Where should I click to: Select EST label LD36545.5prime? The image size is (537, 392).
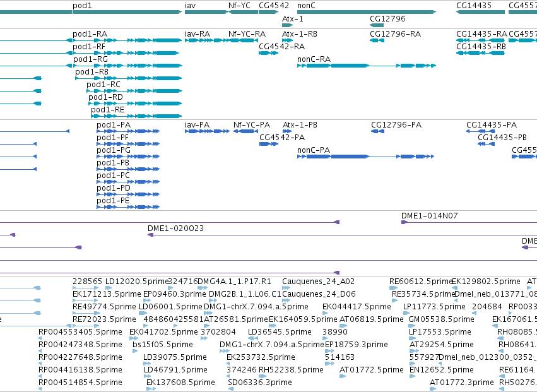[x=280, y=333]
